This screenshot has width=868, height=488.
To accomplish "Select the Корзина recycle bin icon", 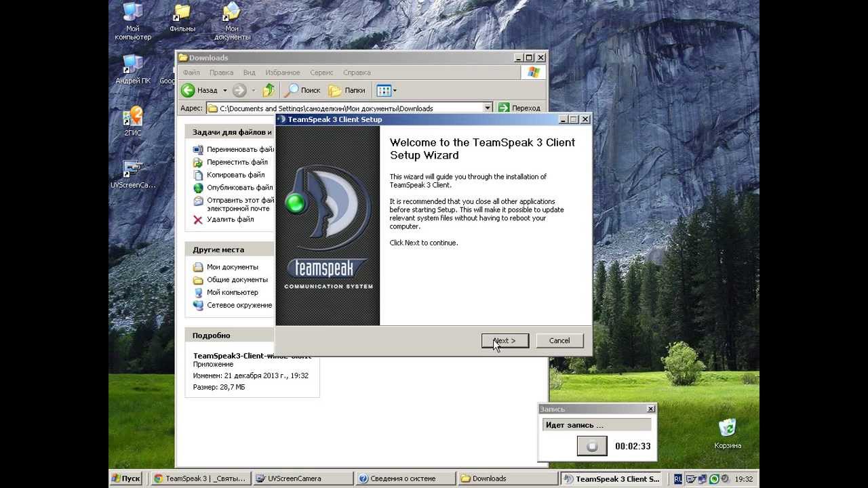I will [x=728, y=433].
